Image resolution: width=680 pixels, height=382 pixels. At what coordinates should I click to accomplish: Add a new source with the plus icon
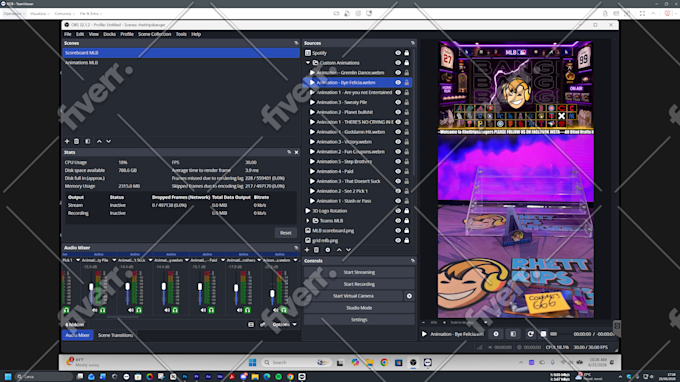click(x=307, y=250)
